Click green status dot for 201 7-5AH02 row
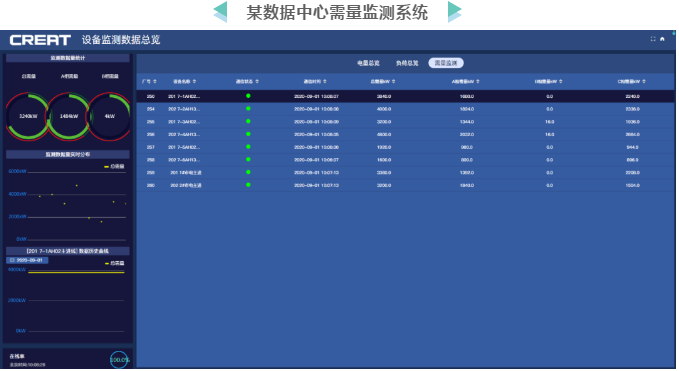The height and width of the screenshot is (371, 679). click(248, 147)
